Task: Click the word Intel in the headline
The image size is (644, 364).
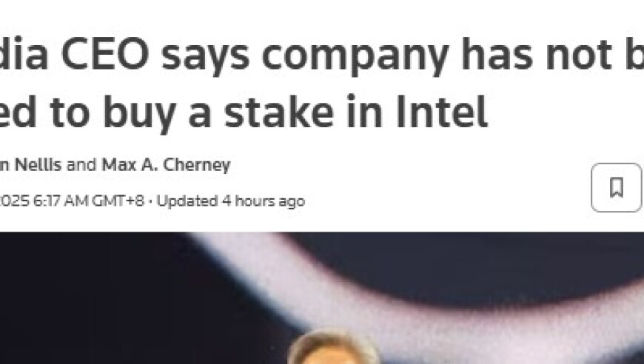Action: tap(441, 112)
